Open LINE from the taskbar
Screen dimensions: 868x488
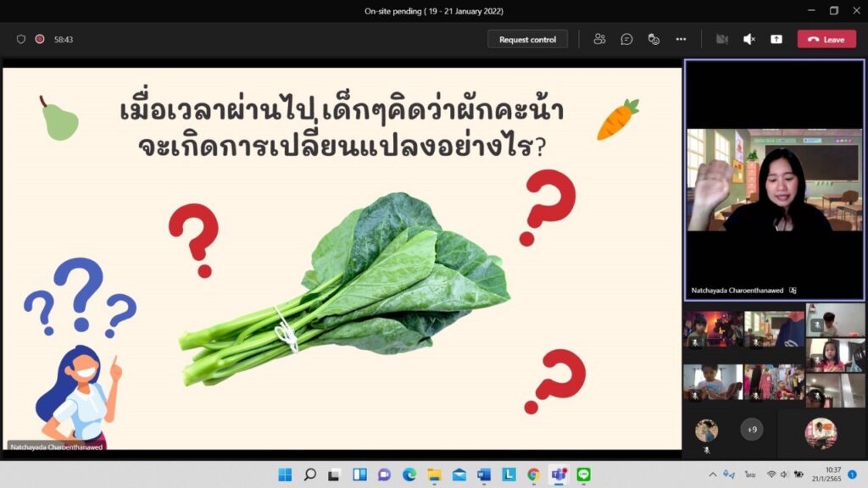tap(583, 474)
